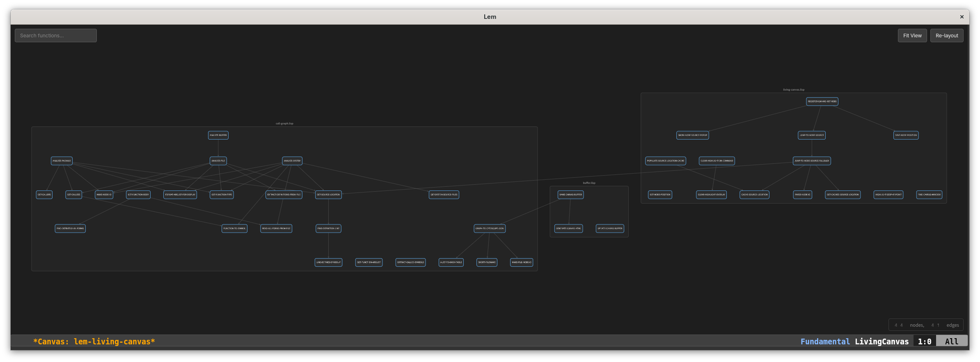Select the FIND-CANVAS-WINDOW node
Screen dimensions: 980x362
click(x=929, y=195)
